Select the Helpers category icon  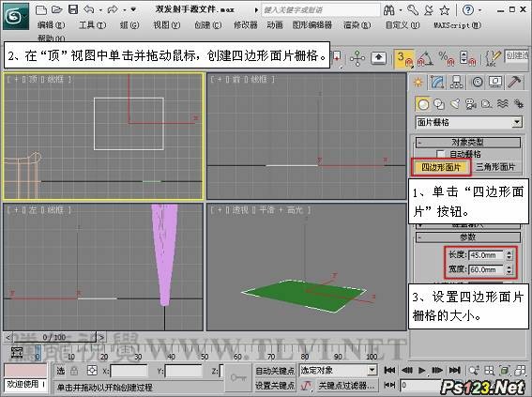coord(487,104)
